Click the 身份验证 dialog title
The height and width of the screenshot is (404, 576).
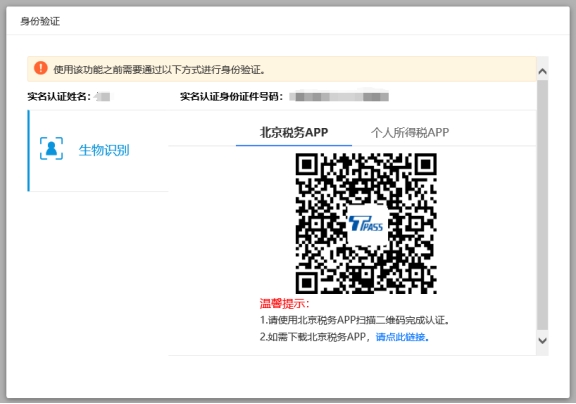point(40,21)
